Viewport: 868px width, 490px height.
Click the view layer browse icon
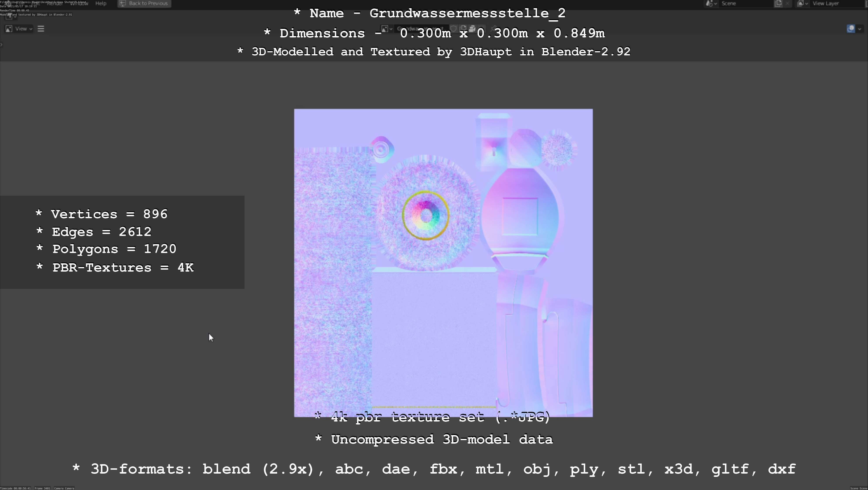(x=802, y=3)
